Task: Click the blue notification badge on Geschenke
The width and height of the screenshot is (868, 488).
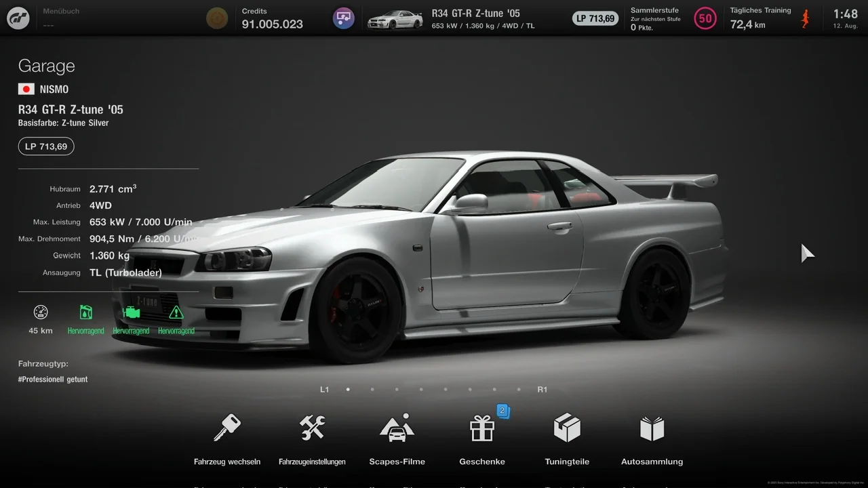Action: tap(502, 411)
